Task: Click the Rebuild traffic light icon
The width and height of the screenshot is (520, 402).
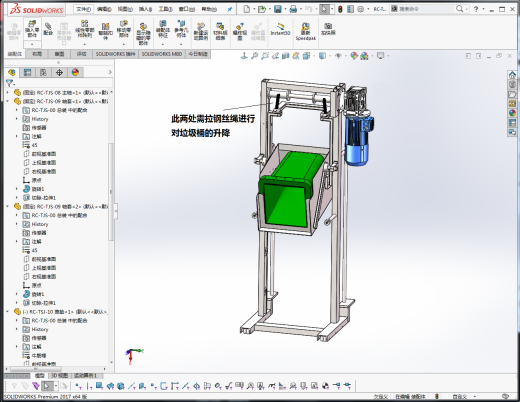Action: (340, 9)
